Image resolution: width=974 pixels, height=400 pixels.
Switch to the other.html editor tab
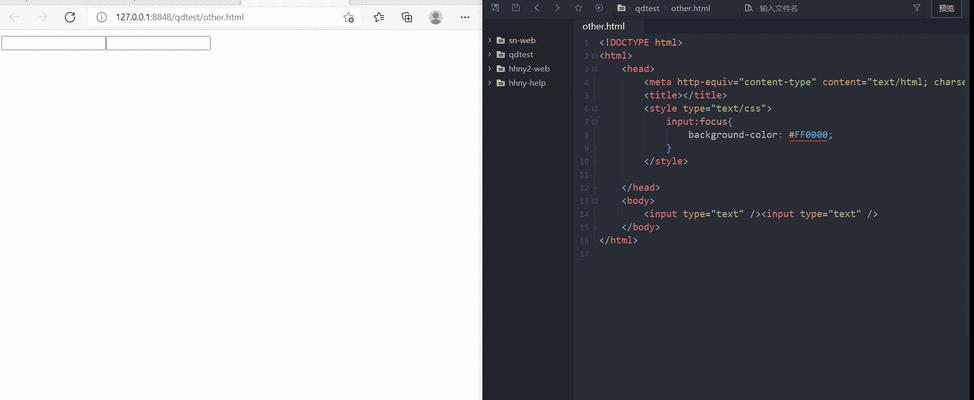pos(603,26)
